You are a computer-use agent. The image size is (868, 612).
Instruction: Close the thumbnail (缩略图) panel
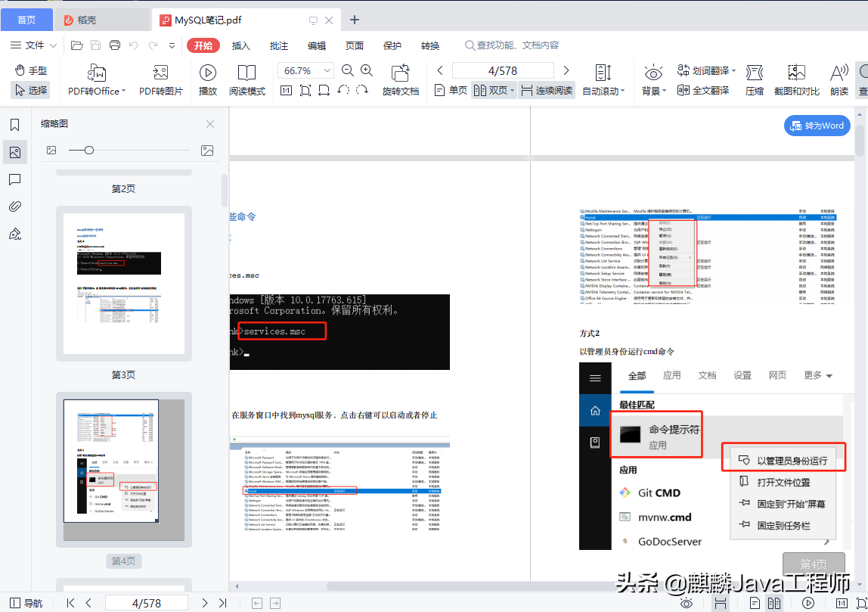tap(210, 124)
